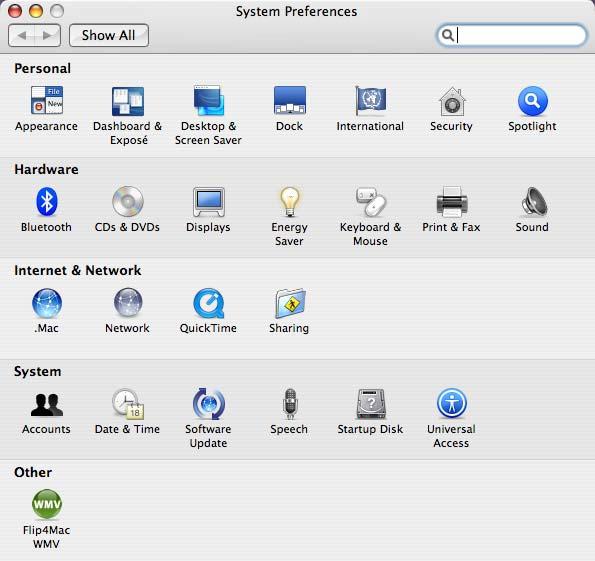Open the Dock preferences
The height and width of the screenshot is (561, 595).
pos(290,100)
